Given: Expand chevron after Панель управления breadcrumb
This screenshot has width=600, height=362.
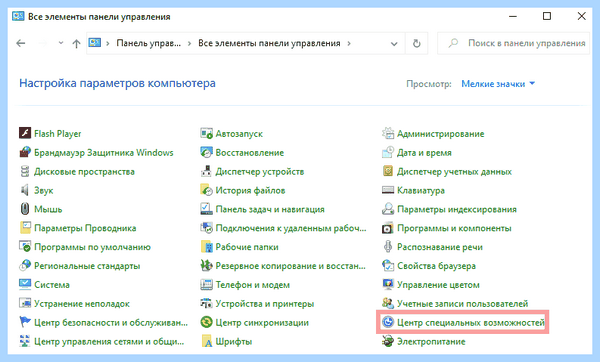Looking at the screenshot, I should coord(189,43).
